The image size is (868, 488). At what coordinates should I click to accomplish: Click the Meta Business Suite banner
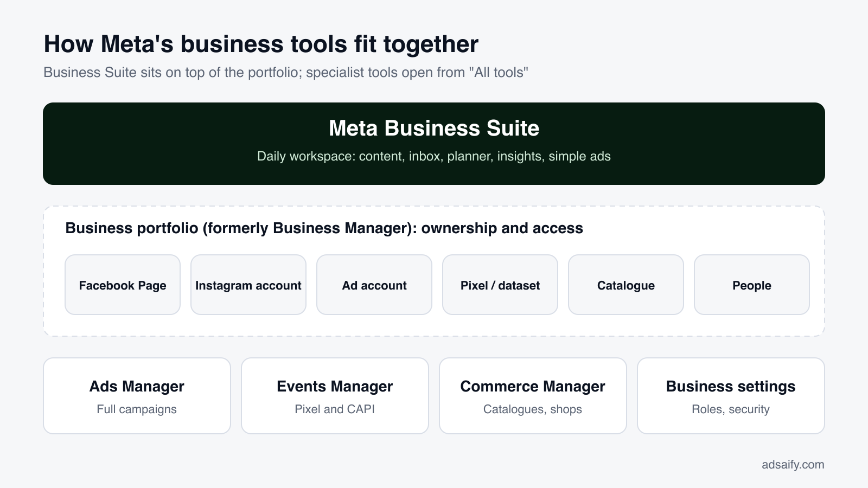(434, 144)
